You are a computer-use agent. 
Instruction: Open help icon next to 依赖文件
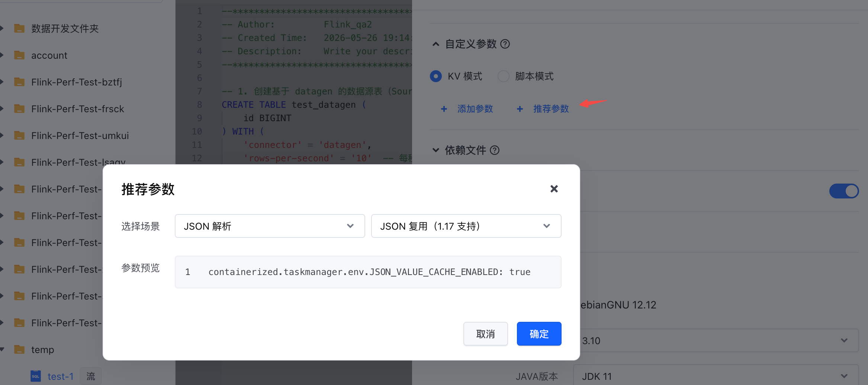[x=495, y=150]
